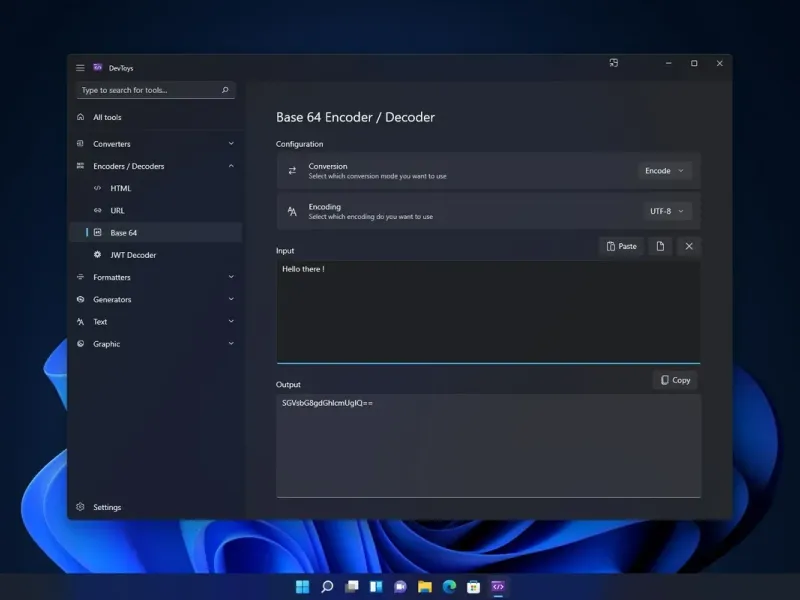Open the UTF-8 encoding dropdown

tap(667, 211)
